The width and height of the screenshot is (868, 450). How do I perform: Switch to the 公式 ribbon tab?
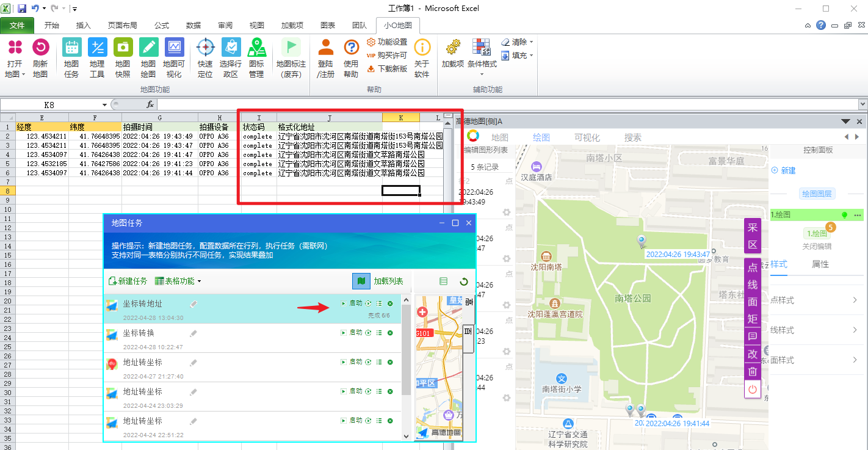coord(162,26)
